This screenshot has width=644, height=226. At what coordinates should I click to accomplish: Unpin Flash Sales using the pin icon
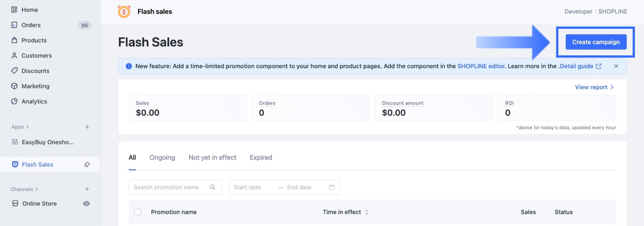pyautogui.click(x=87, y=165)
